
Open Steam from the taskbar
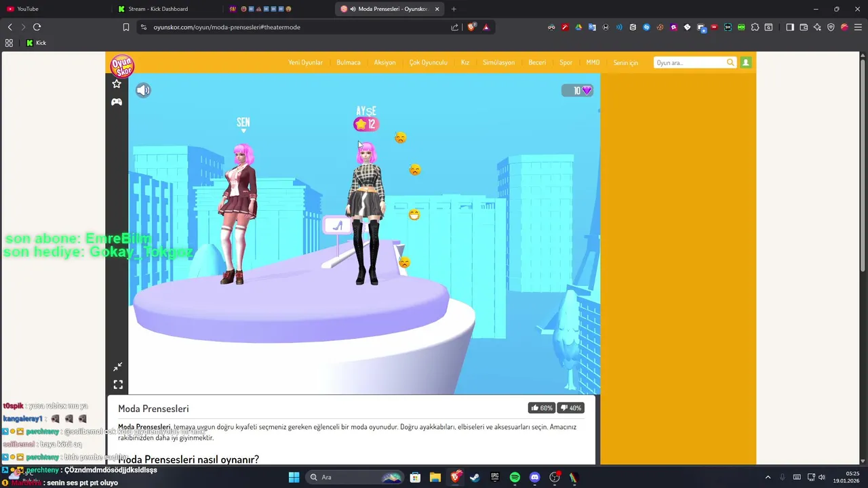click(475, 477)
